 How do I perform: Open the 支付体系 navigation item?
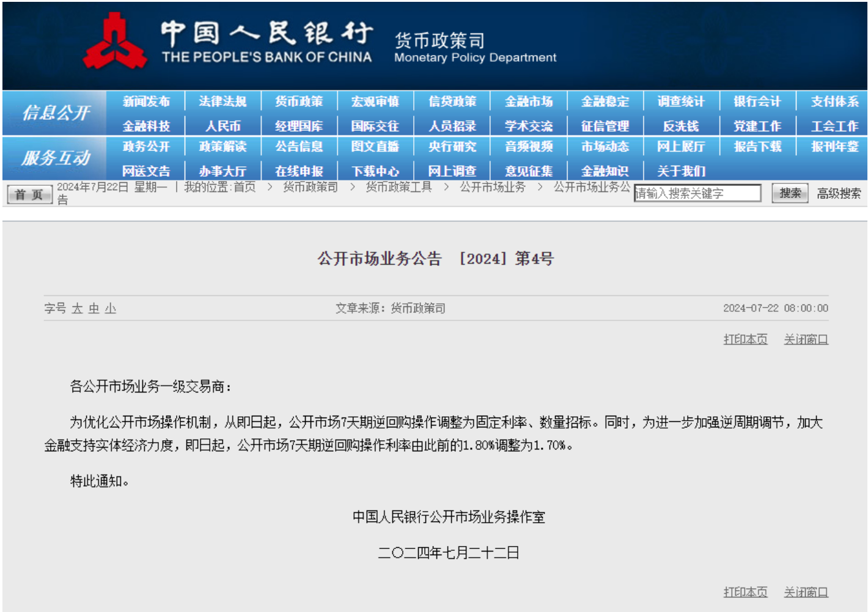point(835,101)
